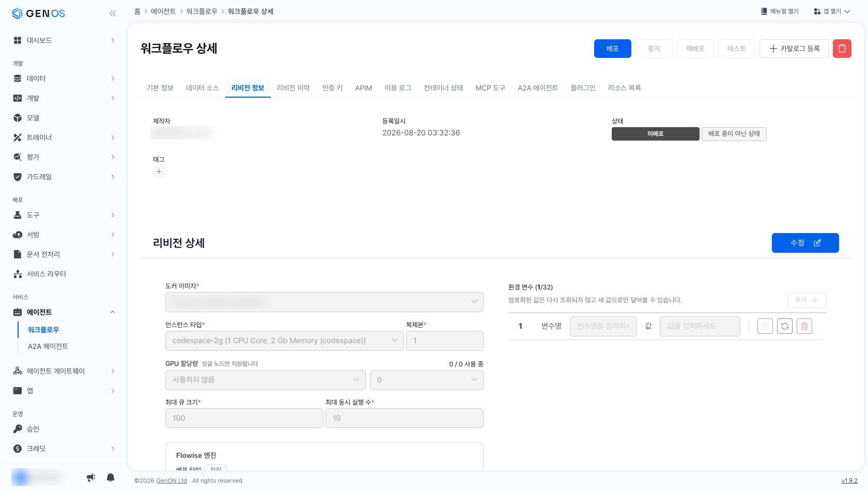Open the 승인 sidebar item
The width and height of the screenshot is (868, 491).
(x=64, y=429)
